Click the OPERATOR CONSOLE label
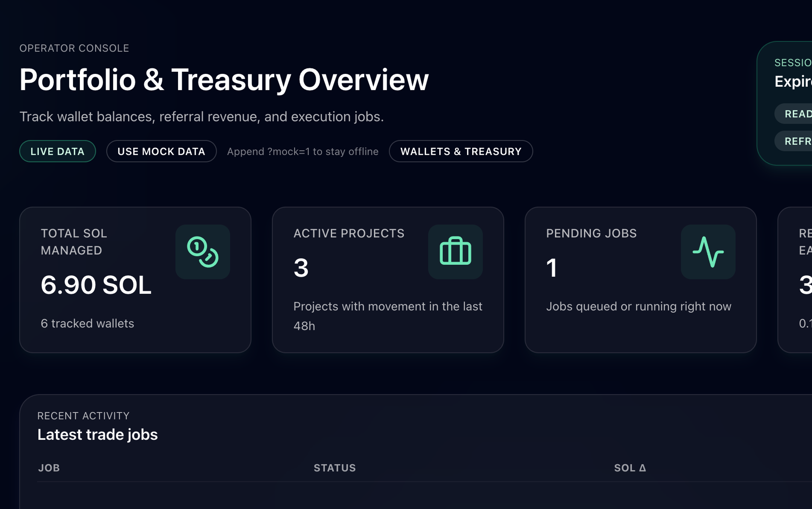This screenshot has width=812, height=509. (74, 48)
